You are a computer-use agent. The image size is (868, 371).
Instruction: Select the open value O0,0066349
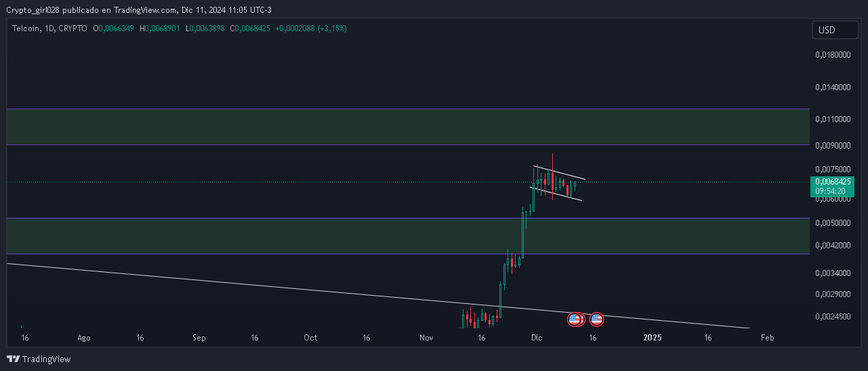(114, 28)
